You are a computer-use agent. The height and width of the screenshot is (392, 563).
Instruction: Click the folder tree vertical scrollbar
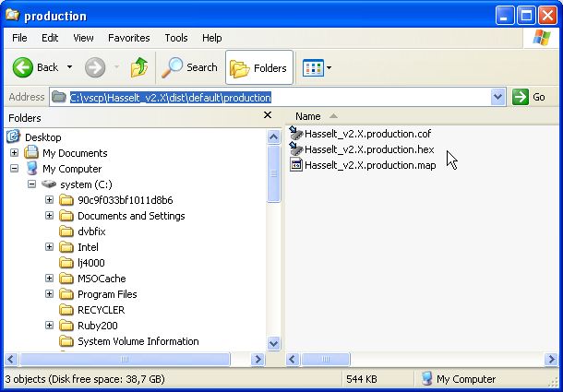[274, 240]
